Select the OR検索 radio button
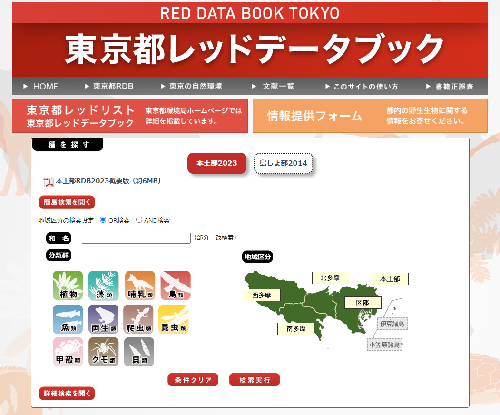Screen dimensions: 500x415 103,220
